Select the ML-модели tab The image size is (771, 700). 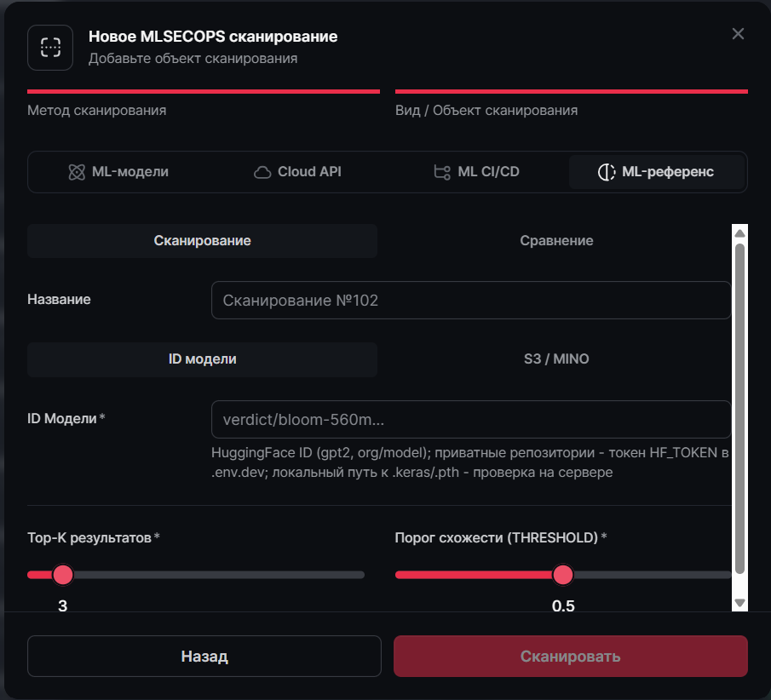pyautogui.click(x=118, y=171)
